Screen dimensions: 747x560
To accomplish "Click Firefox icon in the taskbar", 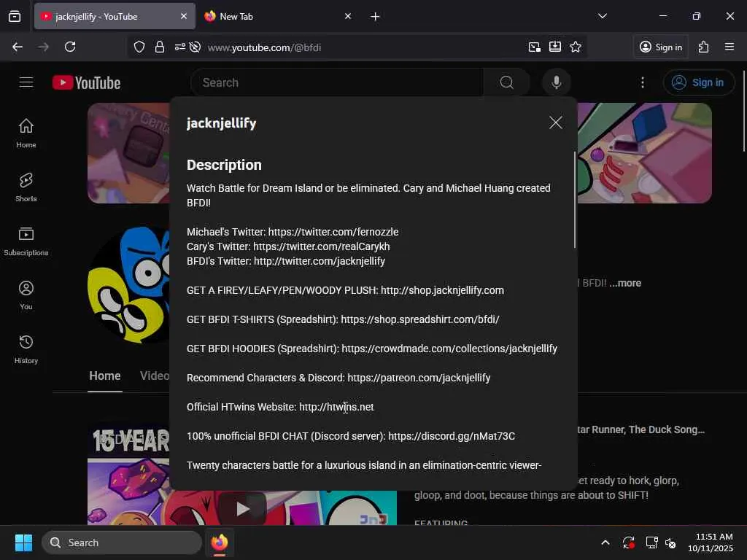I will tap(219, 542).
